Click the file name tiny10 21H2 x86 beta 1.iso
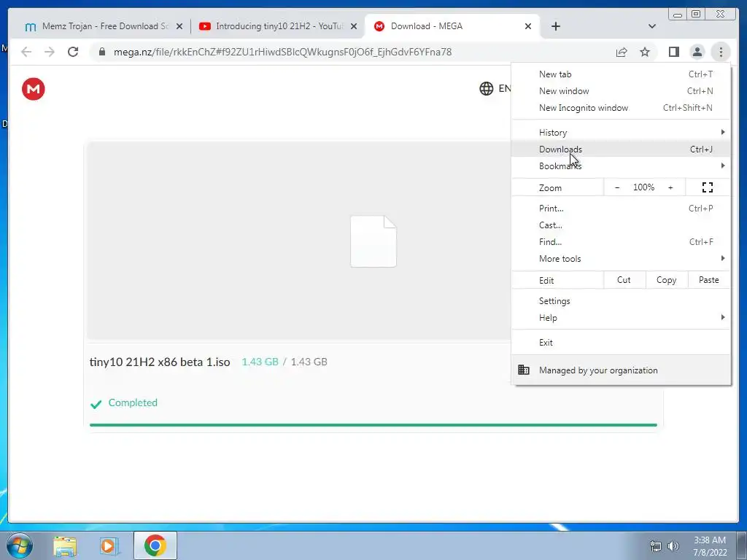This screenshot has height=560, width=747. tap(160, 362)
